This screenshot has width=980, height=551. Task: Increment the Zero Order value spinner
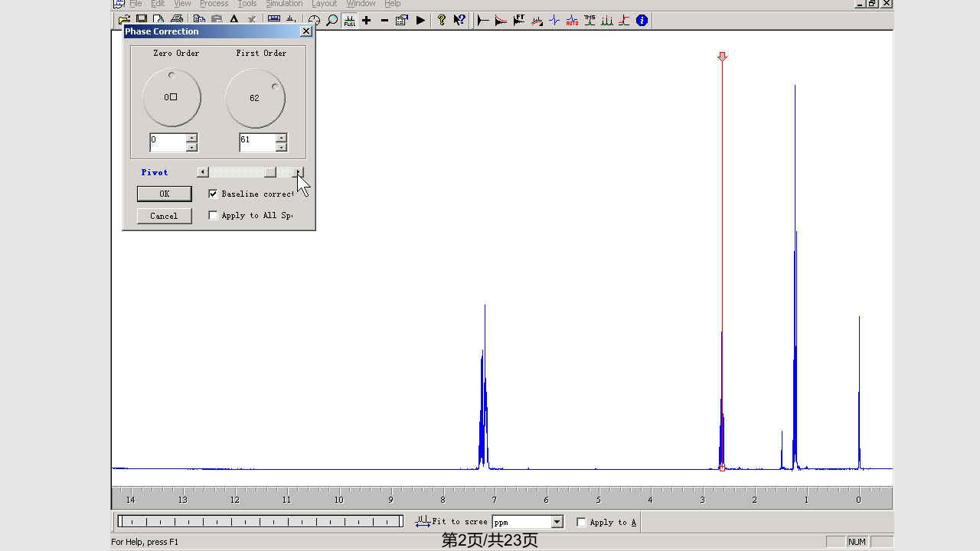(191, 139)
